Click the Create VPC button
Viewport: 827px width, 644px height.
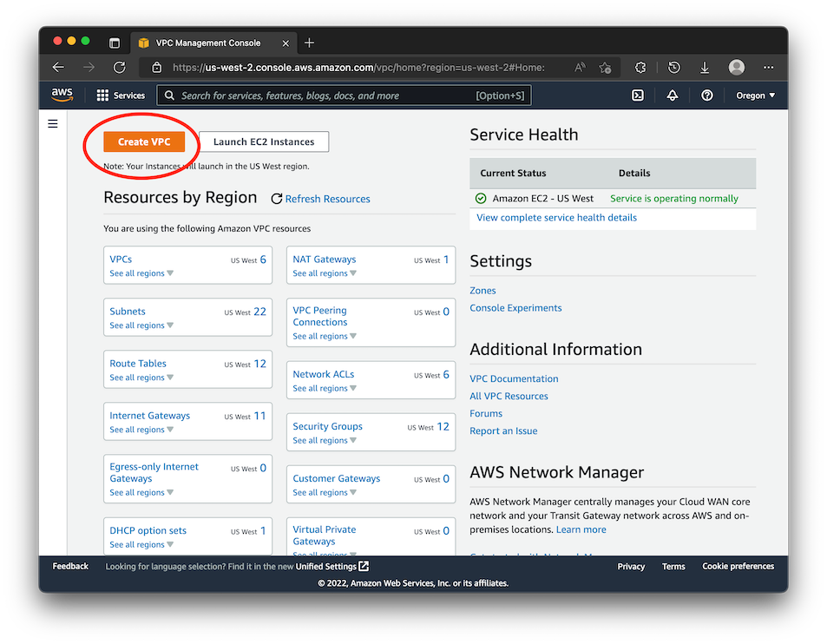[144, 141]
